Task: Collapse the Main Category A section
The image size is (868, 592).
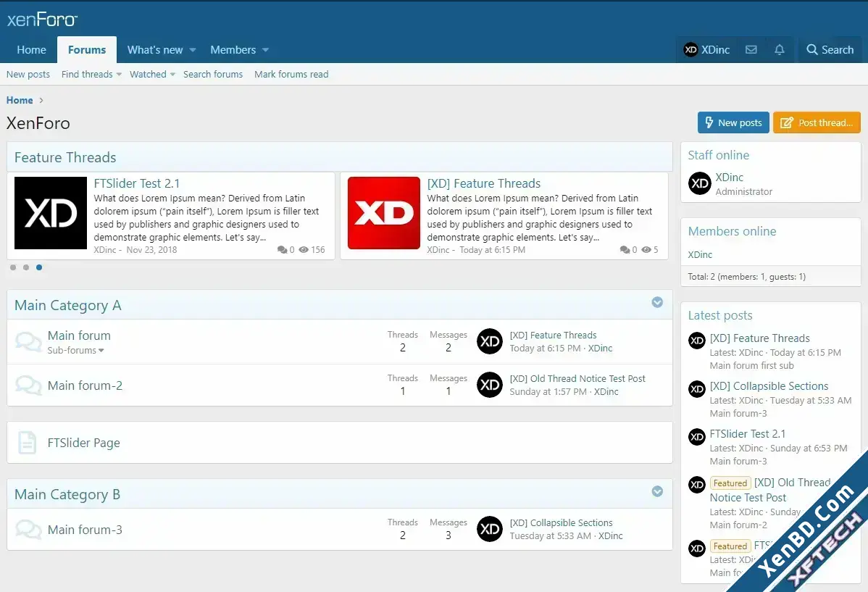Action: point(657,302)
